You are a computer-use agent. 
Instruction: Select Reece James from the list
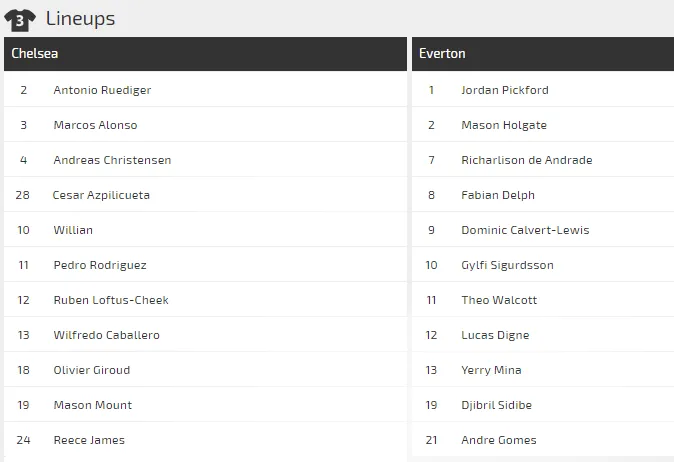pos(89,440)
